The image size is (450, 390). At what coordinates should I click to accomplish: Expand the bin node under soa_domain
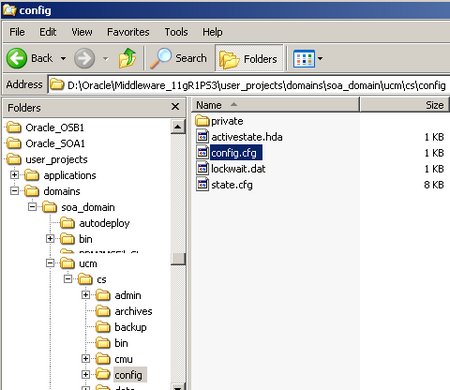click(x=50, y=238)
